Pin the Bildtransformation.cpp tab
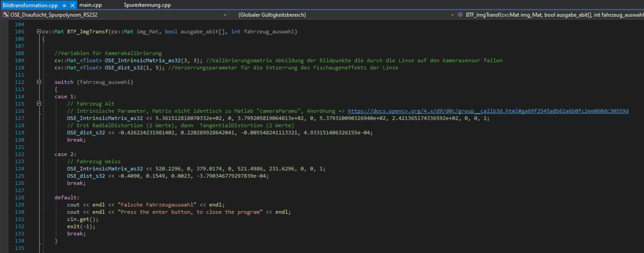This screenshot has height=253, width=644. [x=64, y=5]
